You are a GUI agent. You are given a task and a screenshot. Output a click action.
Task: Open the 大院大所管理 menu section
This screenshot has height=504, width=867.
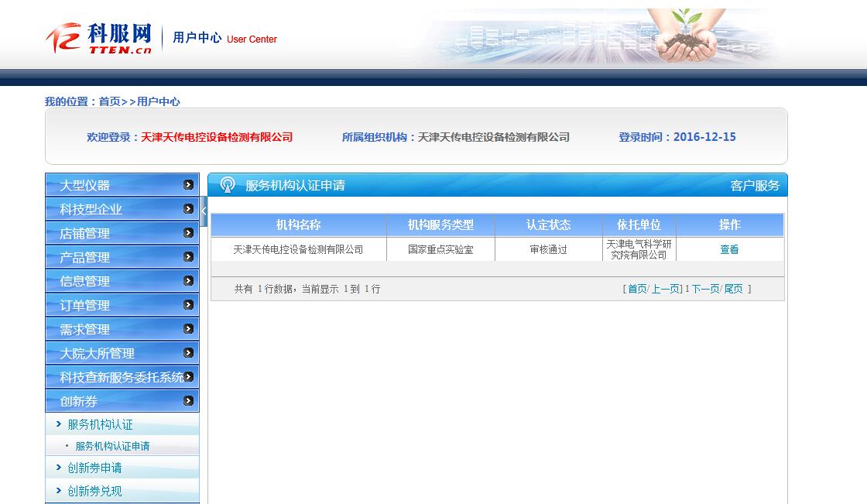[x=98, y=353]
